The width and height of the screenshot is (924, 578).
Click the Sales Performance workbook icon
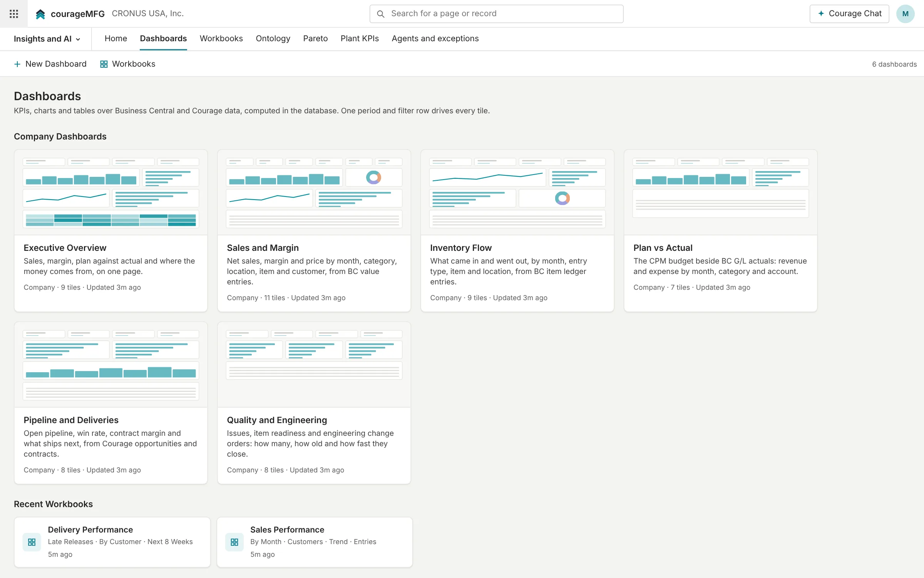pyautogui.click(x=234, y=542)
